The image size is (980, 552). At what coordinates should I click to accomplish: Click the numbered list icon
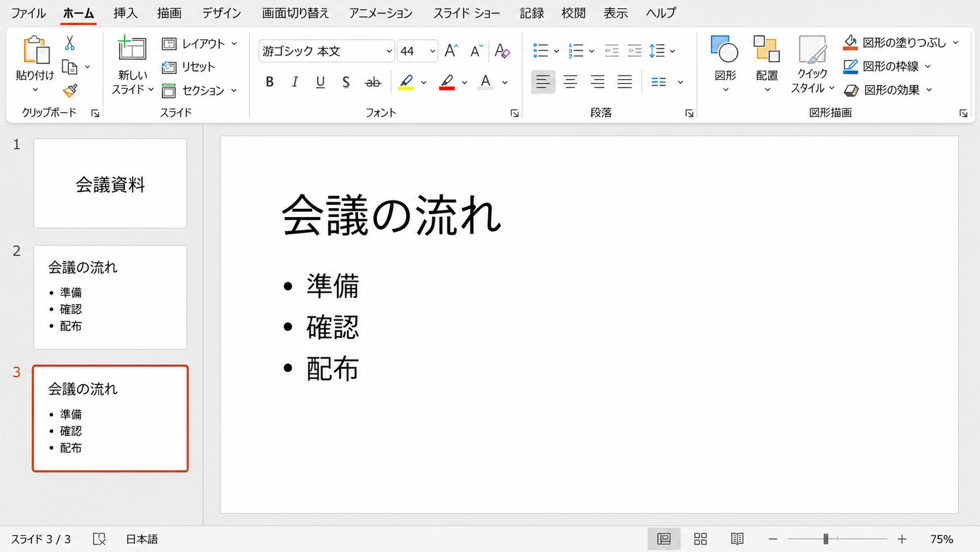(x=576, y=51)
